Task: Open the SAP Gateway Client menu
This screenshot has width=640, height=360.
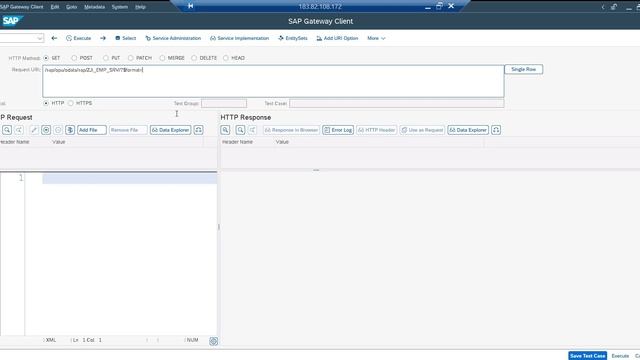Action: 22,7
